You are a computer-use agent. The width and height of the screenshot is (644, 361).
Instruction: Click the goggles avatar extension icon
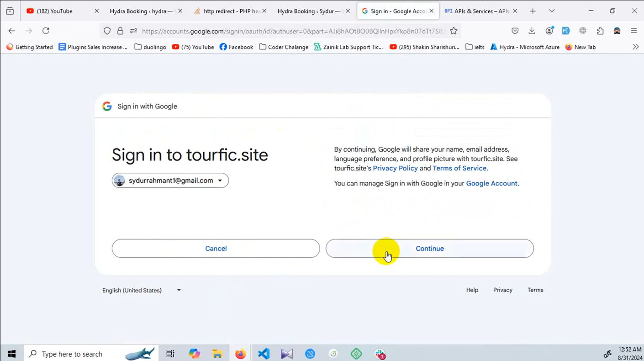point(617,31)
